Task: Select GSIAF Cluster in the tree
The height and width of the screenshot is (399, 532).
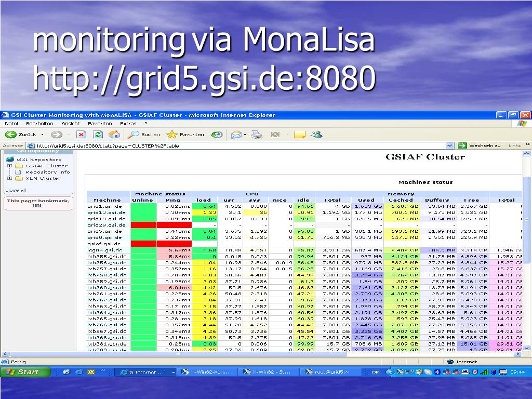Action: [46, 166]
